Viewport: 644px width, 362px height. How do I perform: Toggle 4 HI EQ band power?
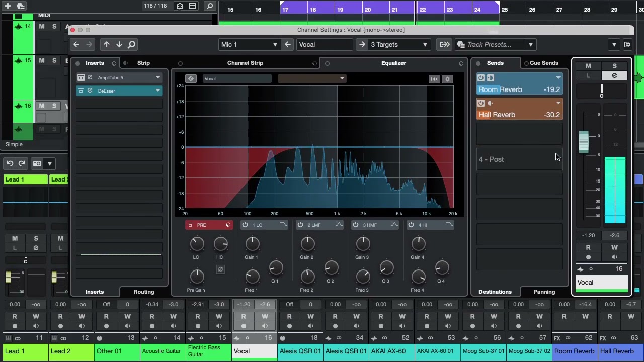pyautogui.click(x=411, y=225)
